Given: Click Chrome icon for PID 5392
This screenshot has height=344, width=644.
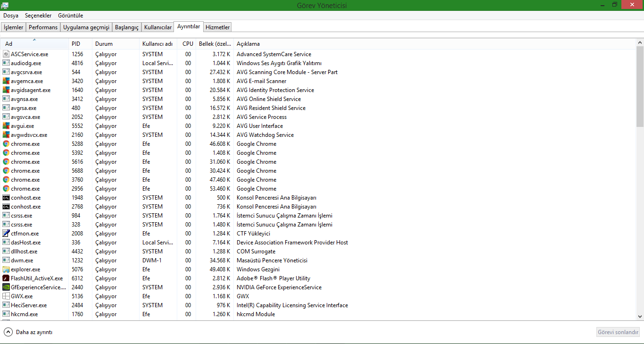Looking at the screenshot, I should [6, 153].
